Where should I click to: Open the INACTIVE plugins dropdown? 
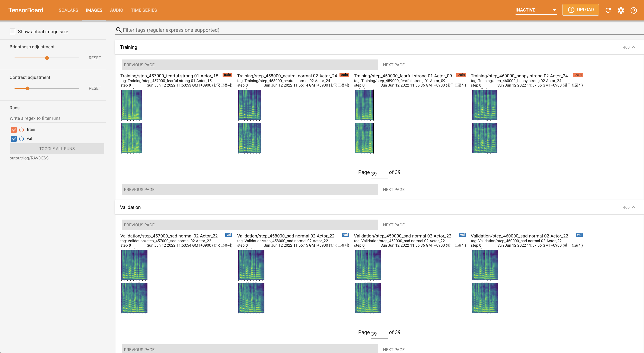click(x=536, y=10)
